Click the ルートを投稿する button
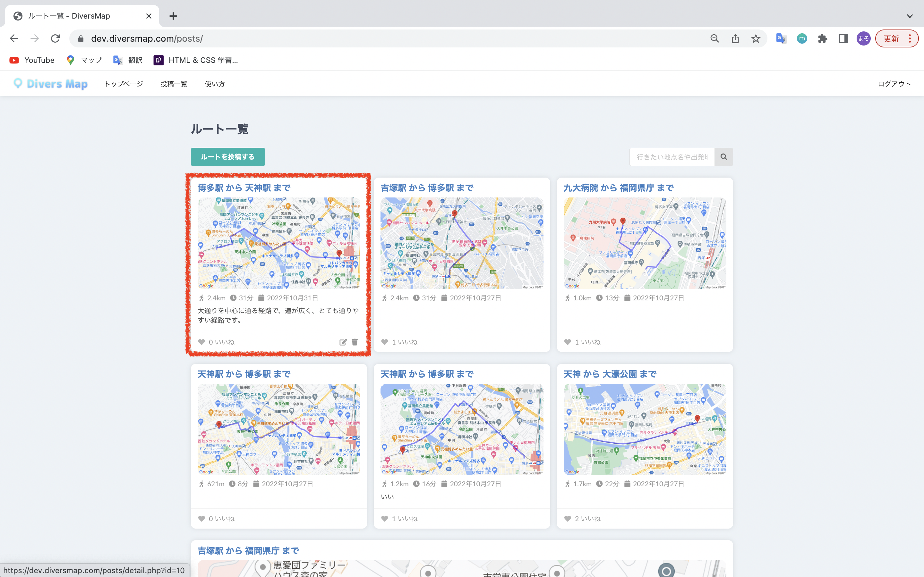Screen dimensions: 924x577 pos(227,156)
